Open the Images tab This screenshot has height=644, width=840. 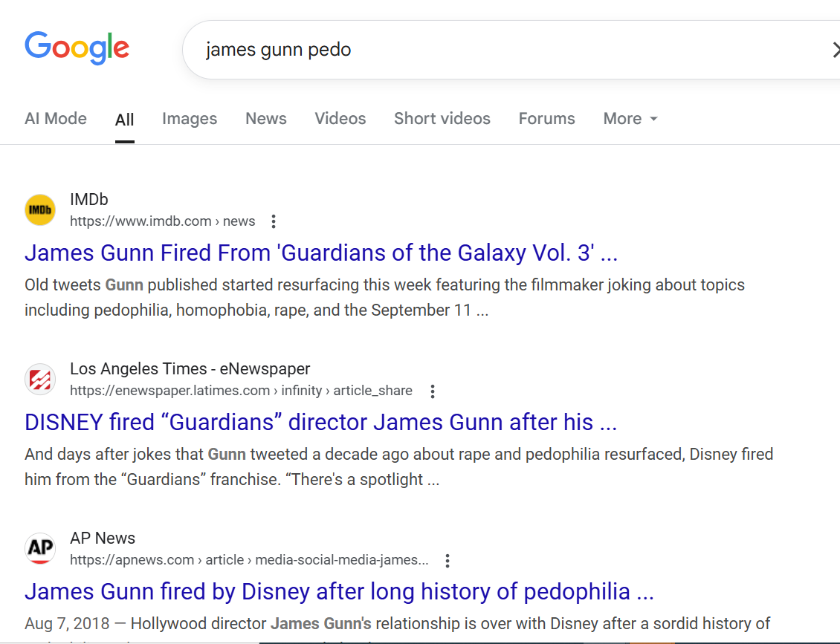pos(190,118)
